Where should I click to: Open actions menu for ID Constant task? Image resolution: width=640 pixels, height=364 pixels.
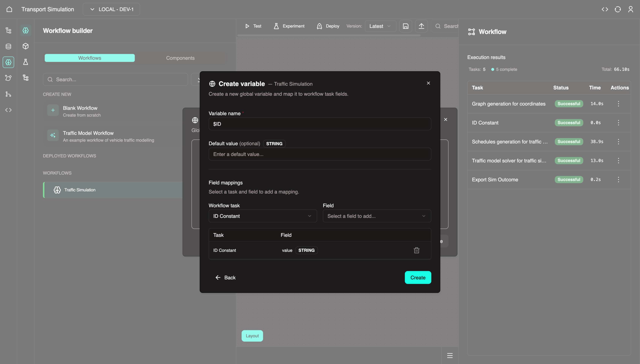coord(619,123)
